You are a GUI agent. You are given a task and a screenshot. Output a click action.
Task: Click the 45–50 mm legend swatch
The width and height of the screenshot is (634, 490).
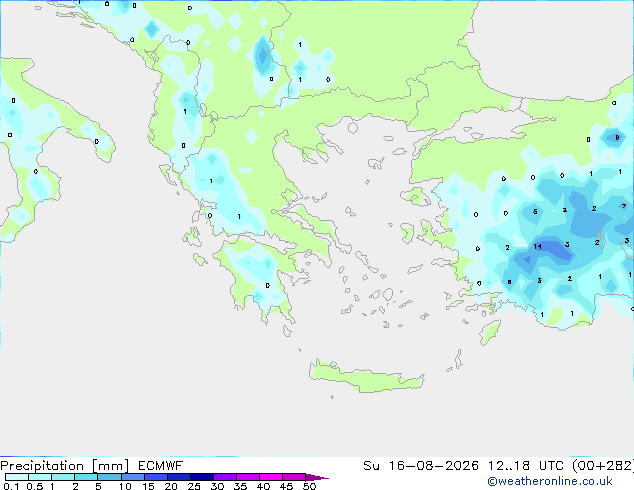[294, 477]
